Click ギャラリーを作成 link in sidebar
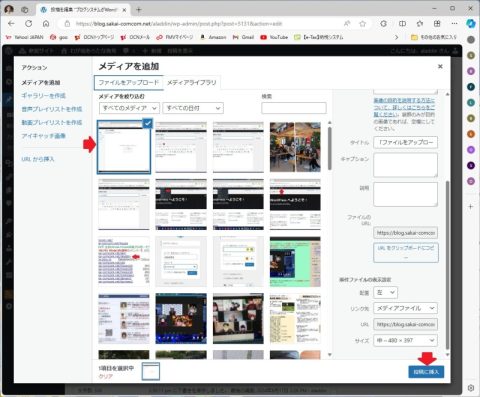Viewport: 480px width, 397px height. coord(43,96)
